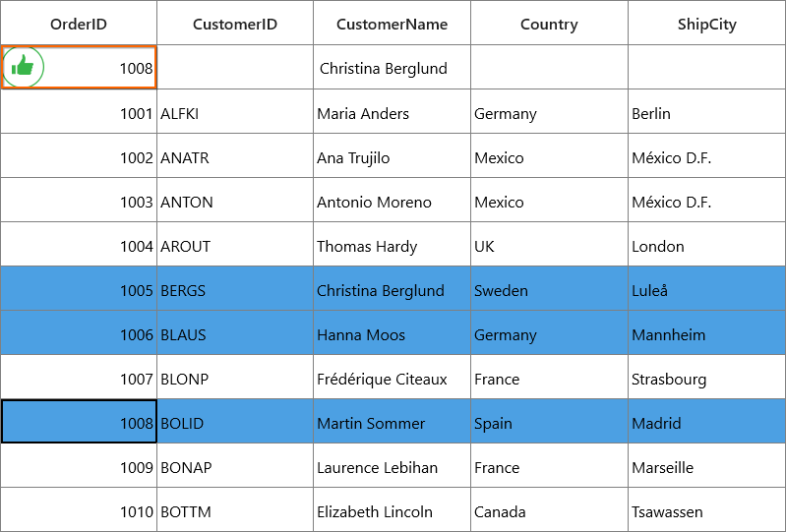Click the Maria Anders cell
This screenshot has width=786, height=532.
(392, 112)
